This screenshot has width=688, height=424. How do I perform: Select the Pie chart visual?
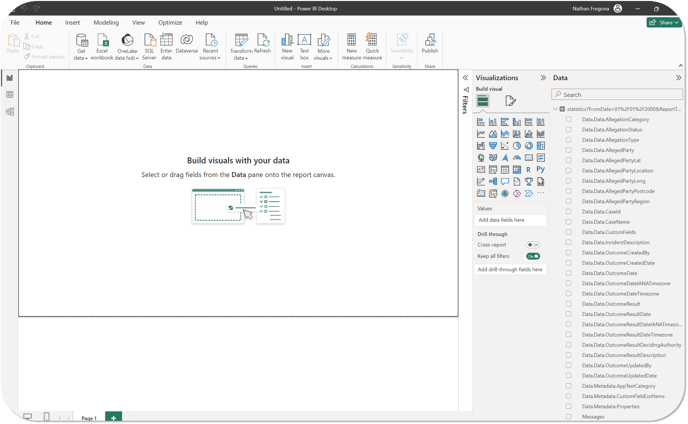click(x=517, y=146)
